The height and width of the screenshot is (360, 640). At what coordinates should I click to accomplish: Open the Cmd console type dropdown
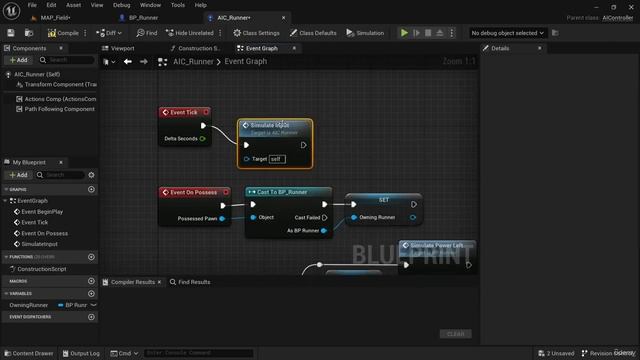point(124,353)
